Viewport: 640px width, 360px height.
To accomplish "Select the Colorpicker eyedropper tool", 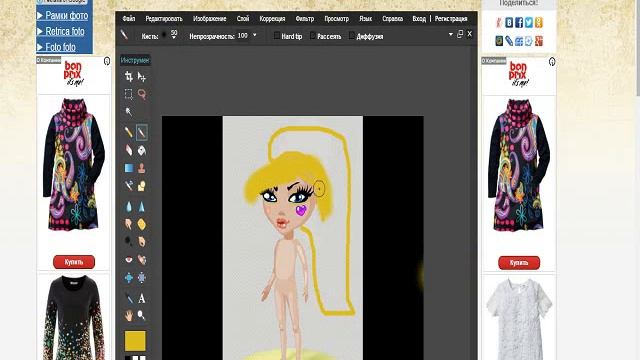I will (x=129, y=298).
